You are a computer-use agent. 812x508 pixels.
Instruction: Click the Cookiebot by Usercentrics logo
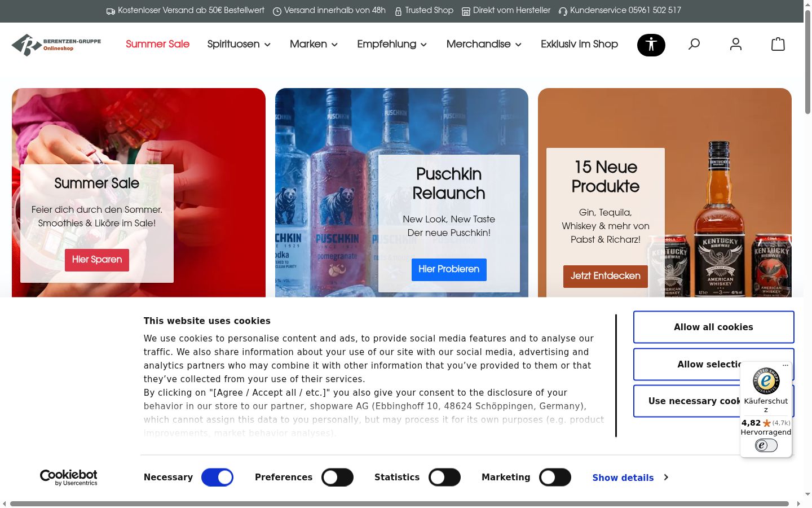coord(69,478)
